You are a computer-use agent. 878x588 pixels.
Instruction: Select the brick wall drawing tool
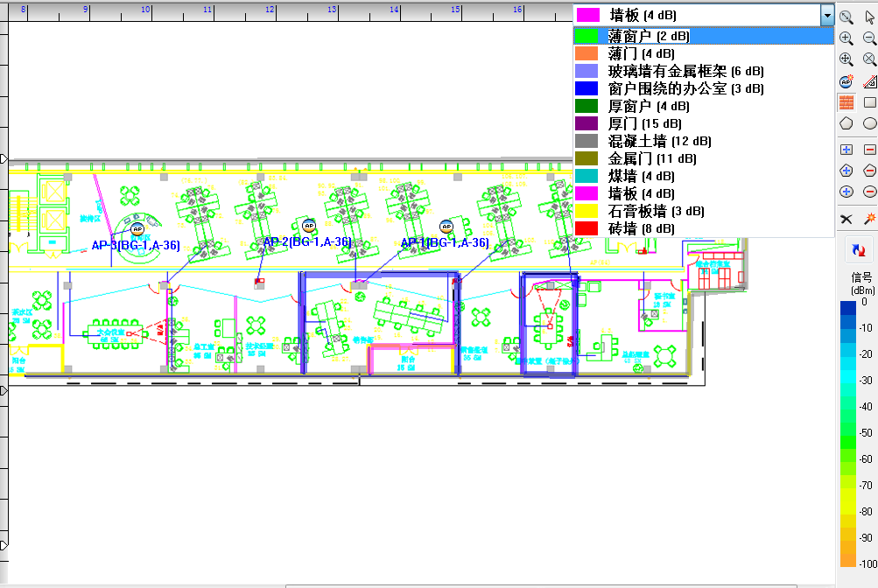(x=846, y=102)
